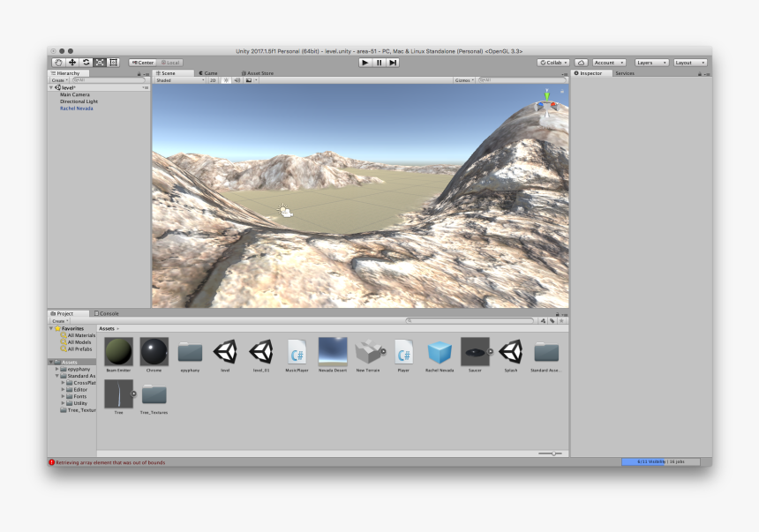Mute scene audio with the speaker icon
The width and height of the screenshot is (759, 532).
[x=239, y=80]
